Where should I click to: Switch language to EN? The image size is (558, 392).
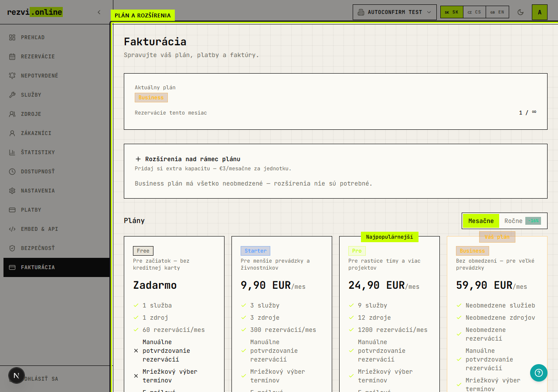tap(497, 12)
